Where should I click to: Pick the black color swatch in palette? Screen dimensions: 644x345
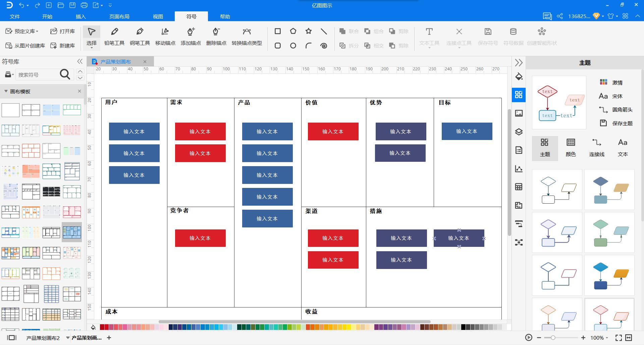463,327
